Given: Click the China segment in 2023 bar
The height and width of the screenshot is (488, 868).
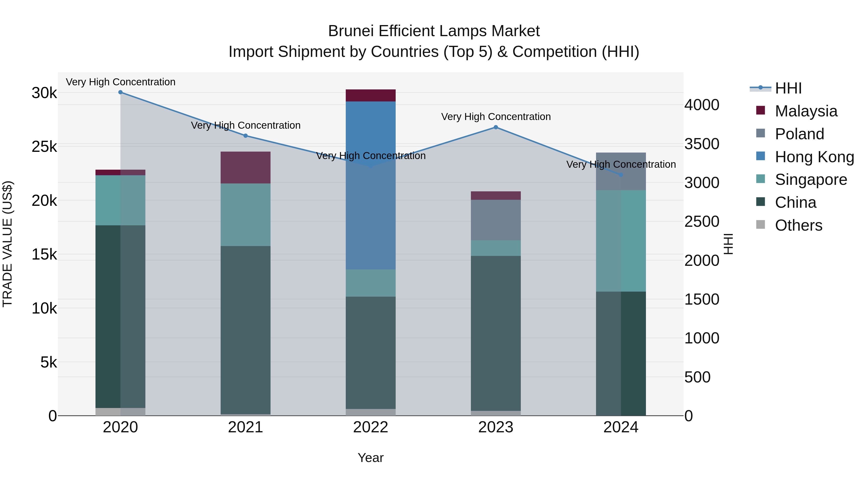Looking at the screenshot, I should point(496,334).
